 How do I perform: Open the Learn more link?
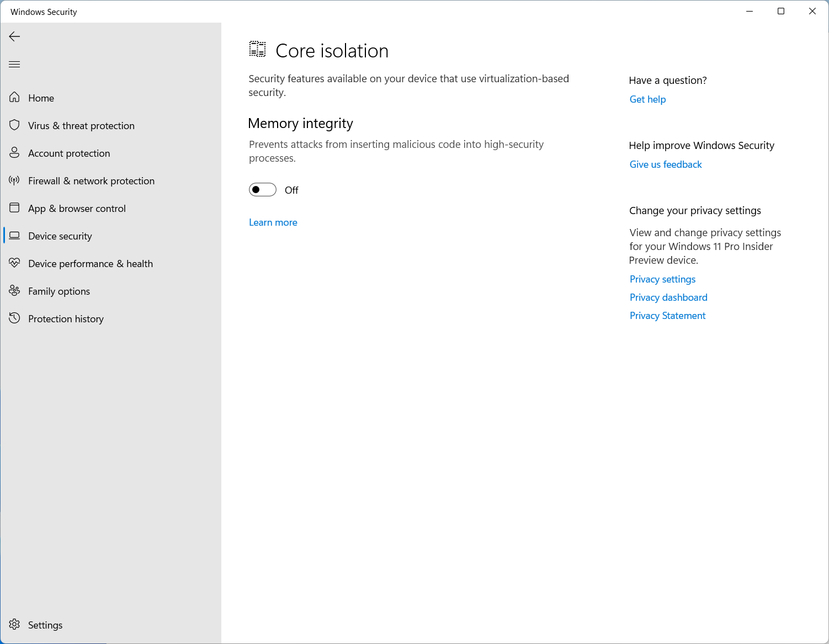pyautogui.click(x=273, y=222)
